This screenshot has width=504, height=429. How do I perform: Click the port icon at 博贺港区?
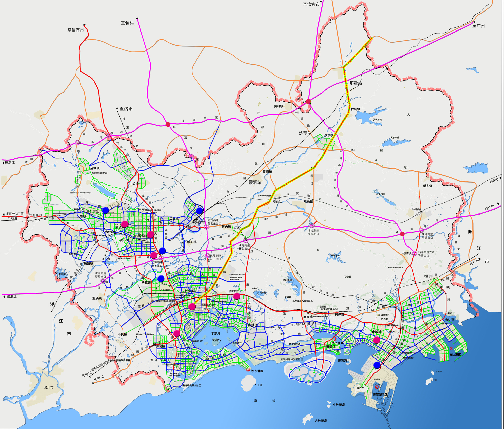pyautogui.click(x=335, y=339)
